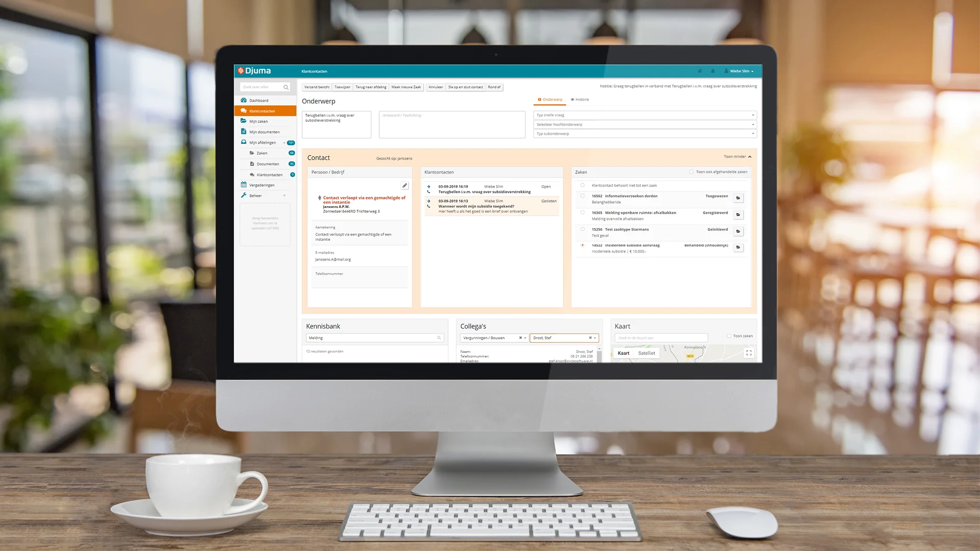Toggle fullscreen on the Kaart map
The image size is (980, 551).
click(749, 353)
